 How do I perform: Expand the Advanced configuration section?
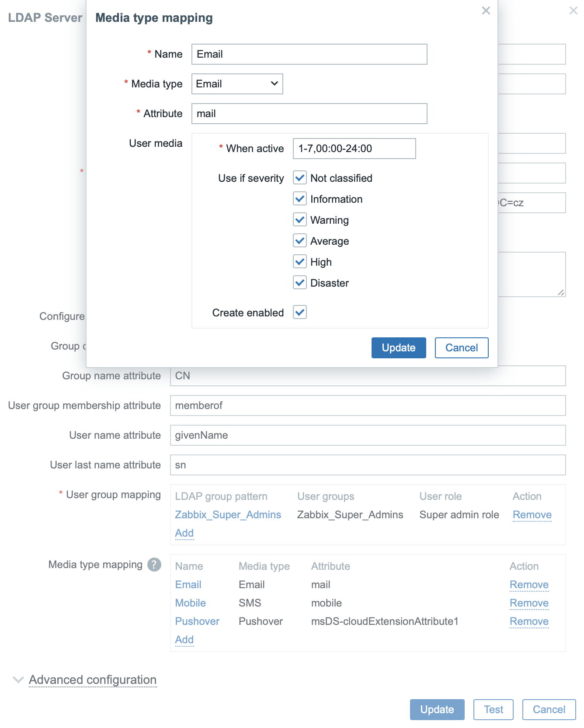click(92, 680)
